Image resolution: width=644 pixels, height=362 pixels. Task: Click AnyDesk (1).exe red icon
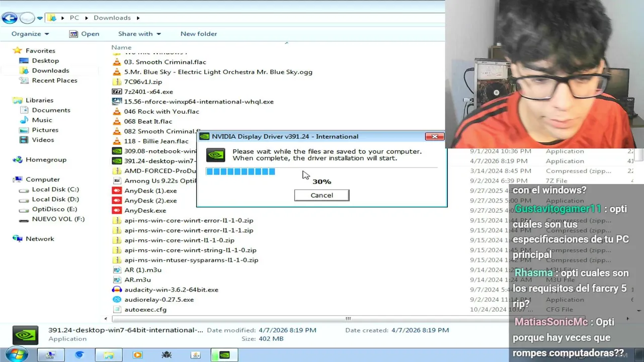click(x=117, y=191)
